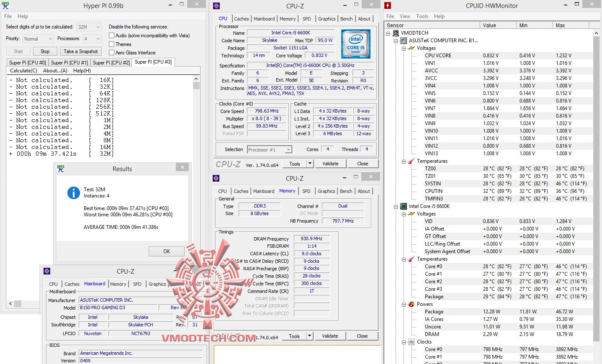
Task: Click the Stop button in Hyper PI
Action: [x=45, y=51]
